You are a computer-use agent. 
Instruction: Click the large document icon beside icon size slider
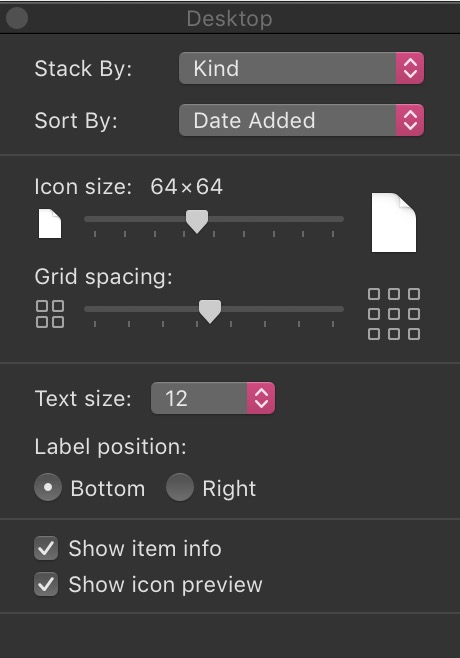394,222
